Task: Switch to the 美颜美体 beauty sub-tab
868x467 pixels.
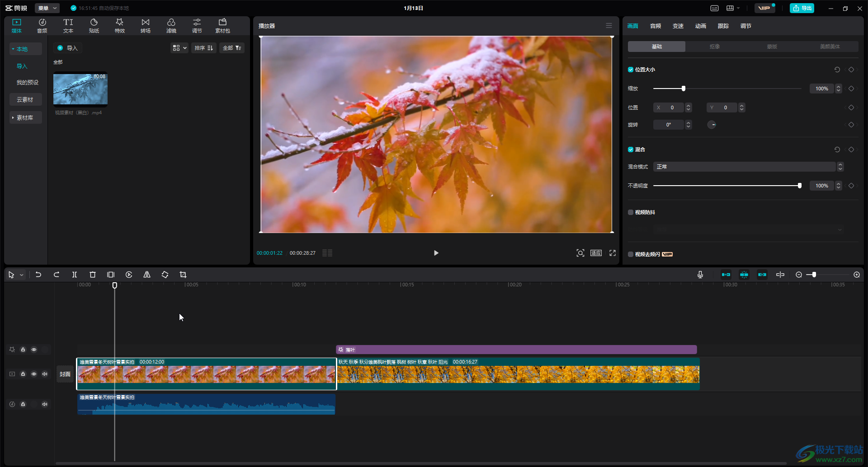Action: [x=830, y=47]
